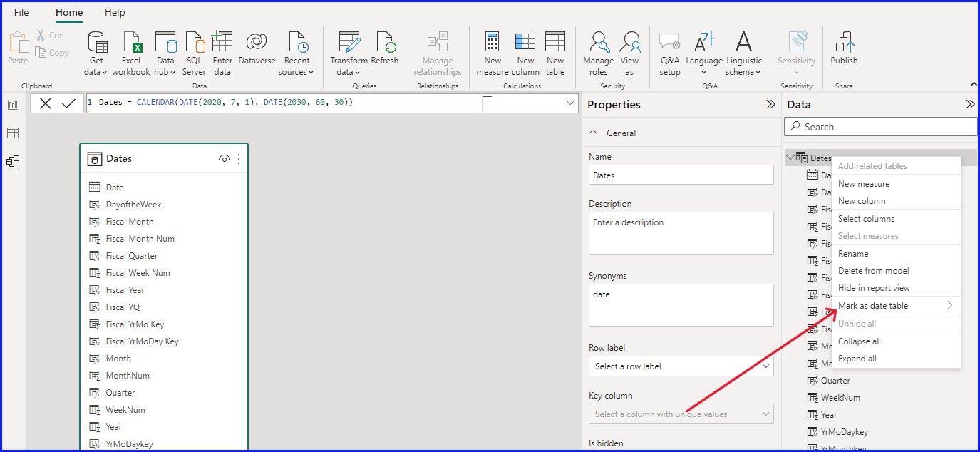Image resolution: width=980 pixels, height=452 pixels.
Task: Open Manage roles dialog
Action: [598, 53]
